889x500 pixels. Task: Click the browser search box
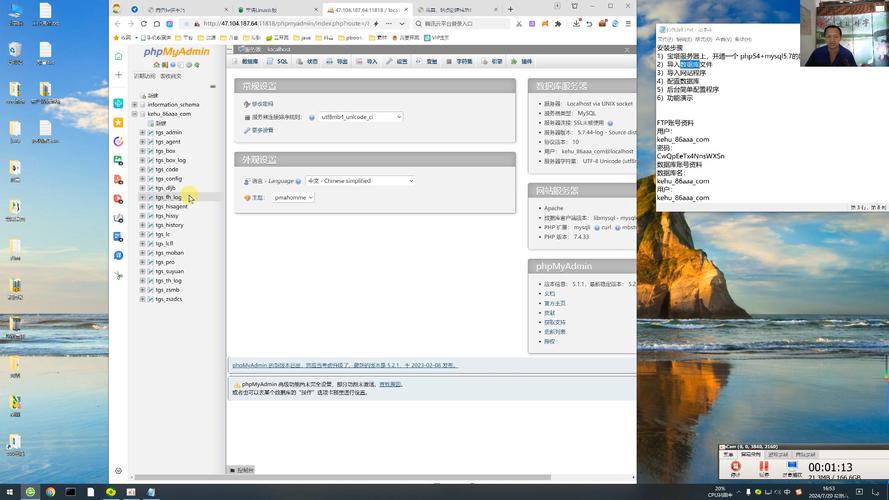pos(460,24)
